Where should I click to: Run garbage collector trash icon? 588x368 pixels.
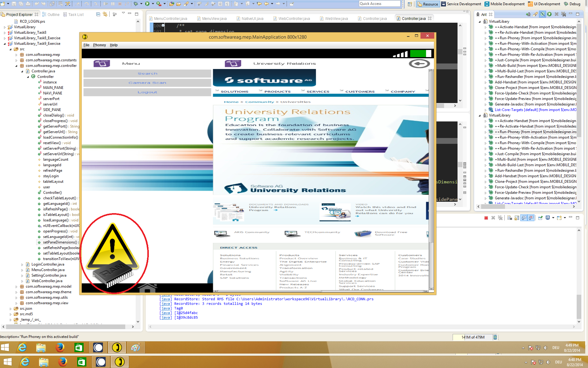click(495, 337)
